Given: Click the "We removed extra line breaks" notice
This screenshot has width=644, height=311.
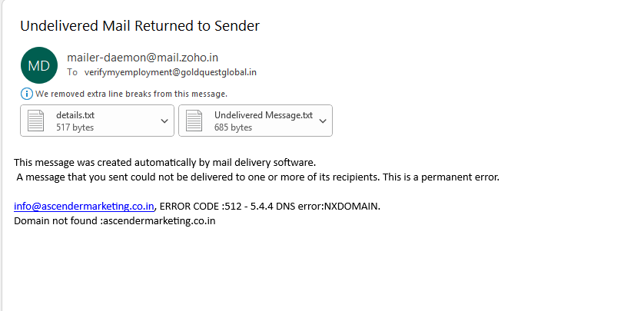Looking at the screenshot, I should pyautogui.click(x=131, y=94).
